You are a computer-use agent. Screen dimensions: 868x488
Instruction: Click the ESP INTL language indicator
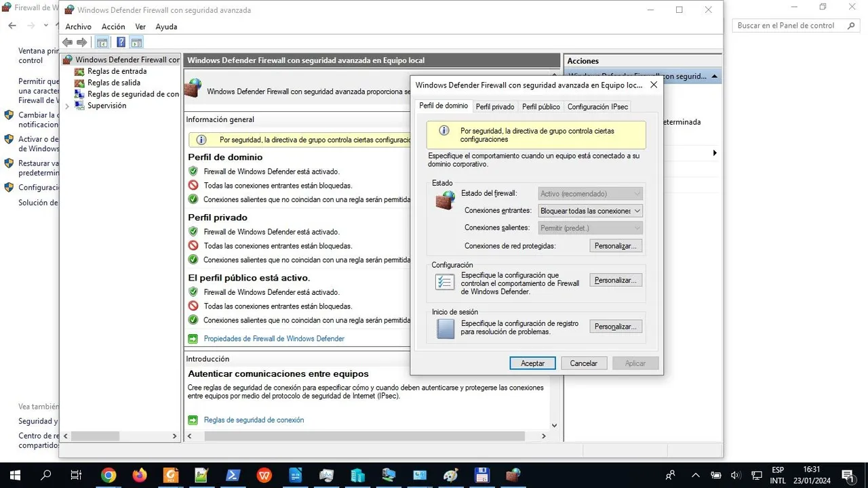pos(778,475)
